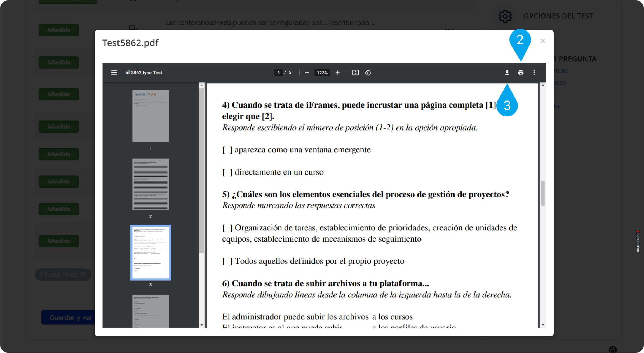The height and width of the screenshot is (353, 644).
Task: Open page 2 thumbnail
Action: click(x=151, y=184)
